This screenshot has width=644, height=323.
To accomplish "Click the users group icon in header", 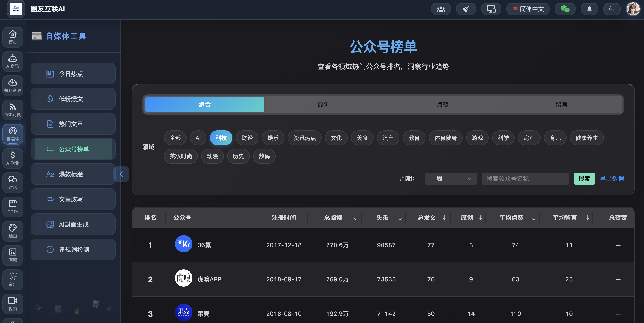I will [x=441, y=9].
